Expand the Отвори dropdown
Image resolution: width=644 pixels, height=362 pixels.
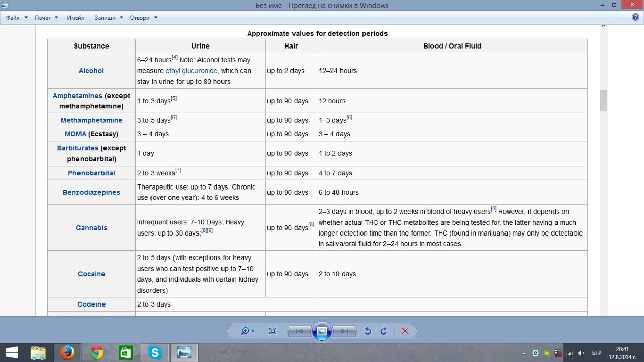[x=143, y=18]
